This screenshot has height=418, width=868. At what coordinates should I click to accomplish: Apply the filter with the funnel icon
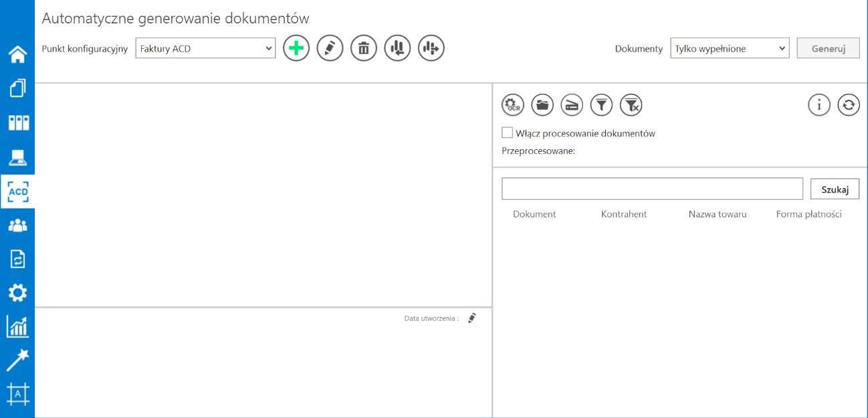[x=602, y=104]
